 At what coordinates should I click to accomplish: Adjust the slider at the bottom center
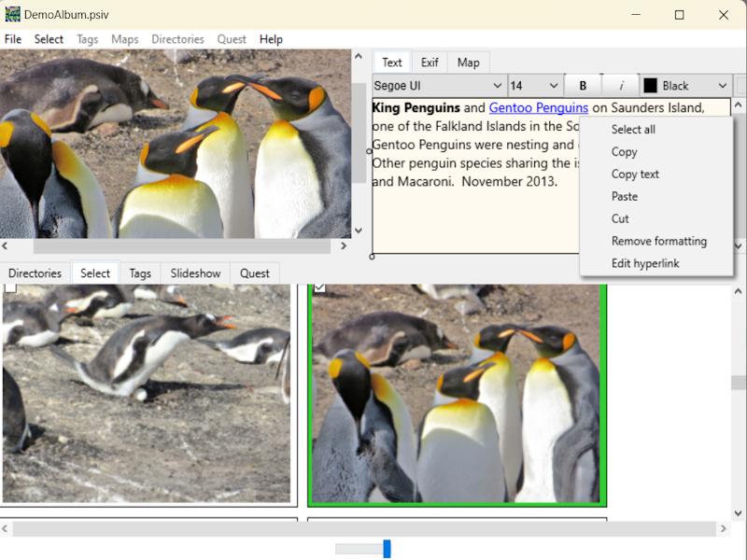387,549
